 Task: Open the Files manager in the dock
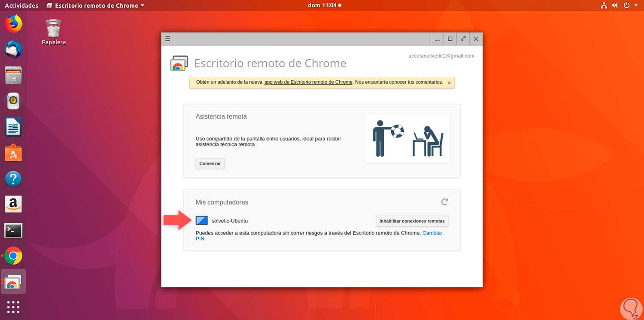[13, 75]
